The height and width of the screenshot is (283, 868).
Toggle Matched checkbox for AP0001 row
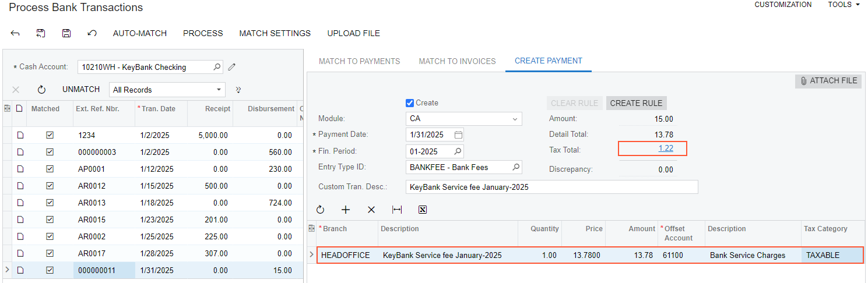click(x=50, y=169)
